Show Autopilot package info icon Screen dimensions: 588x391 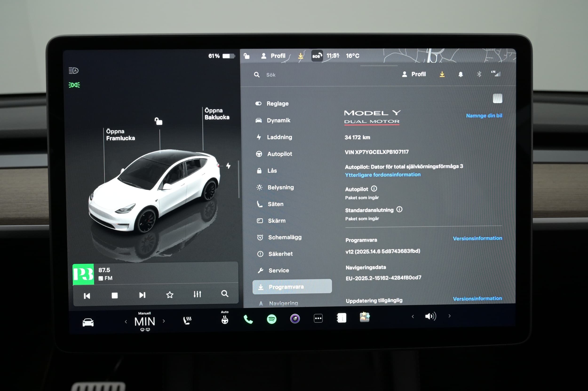[374, 189]
